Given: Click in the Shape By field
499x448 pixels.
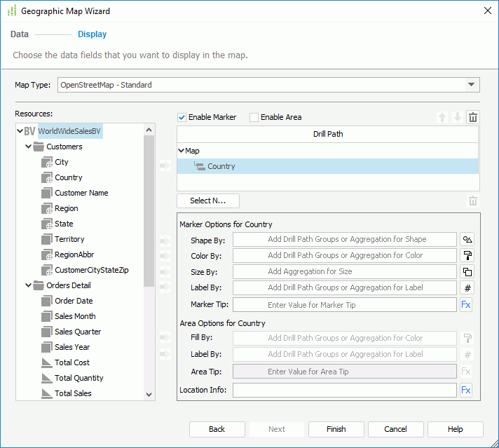Looking at the screenshot, I should 345,240.
